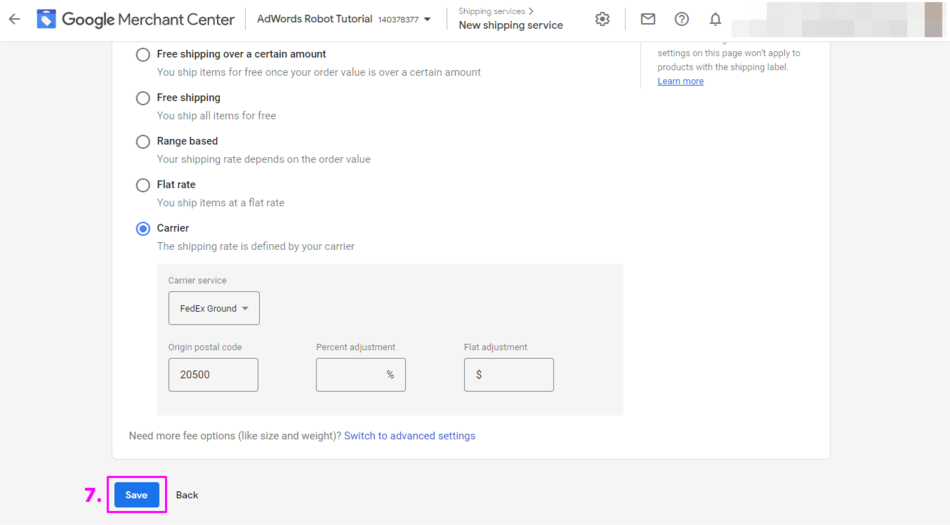Open Switch to advanced settings link
This screenshot has height=525, width=950.
[409, 436]
